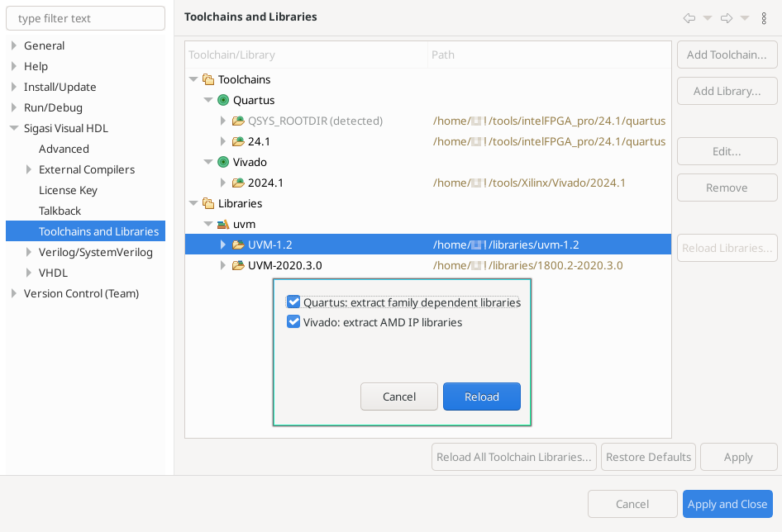Click the forward navigation arrow icon
782x532 pixels.
point(727,18)
